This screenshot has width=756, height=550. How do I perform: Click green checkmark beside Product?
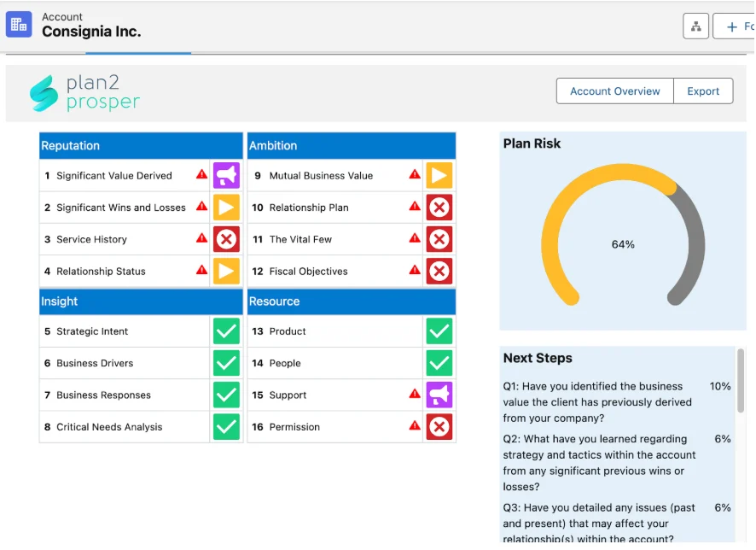coord(439,331)
